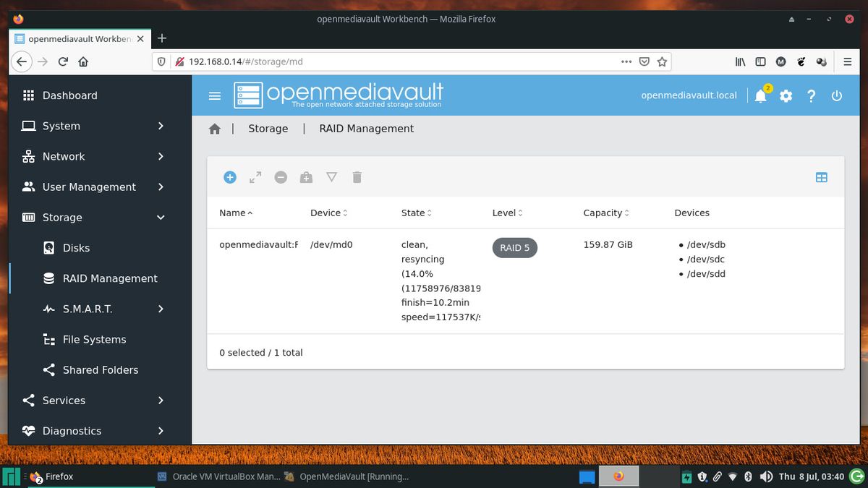
Task: Click the home breadcrumb icon
Action: (x=214, y=128)
